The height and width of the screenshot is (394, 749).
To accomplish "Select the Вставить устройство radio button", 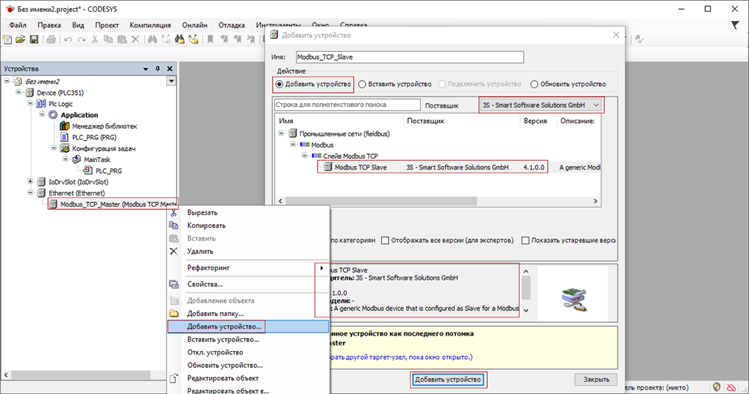I will (362, 85).
